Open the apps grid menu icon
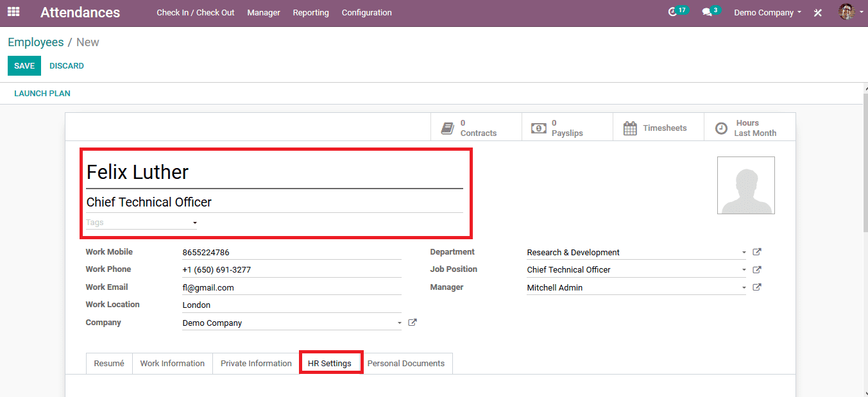This screenshot has height=397, width=868. coord(13,12)
